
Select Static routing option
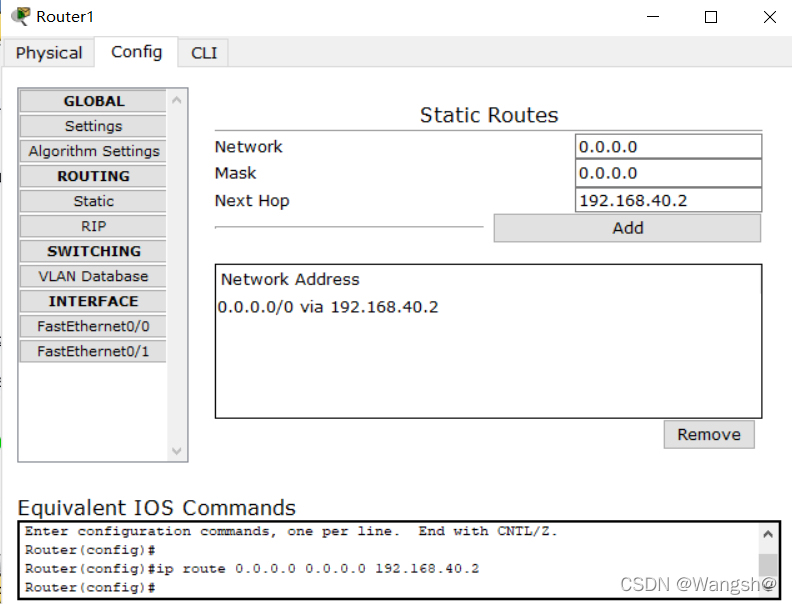[x=93, y=201]
